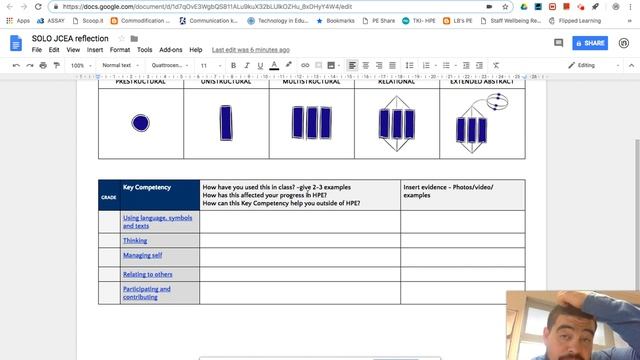Click the decrease indent icon
Image resolution: width=640 pixels, height=360 pixels.
[x=466, y=65]
